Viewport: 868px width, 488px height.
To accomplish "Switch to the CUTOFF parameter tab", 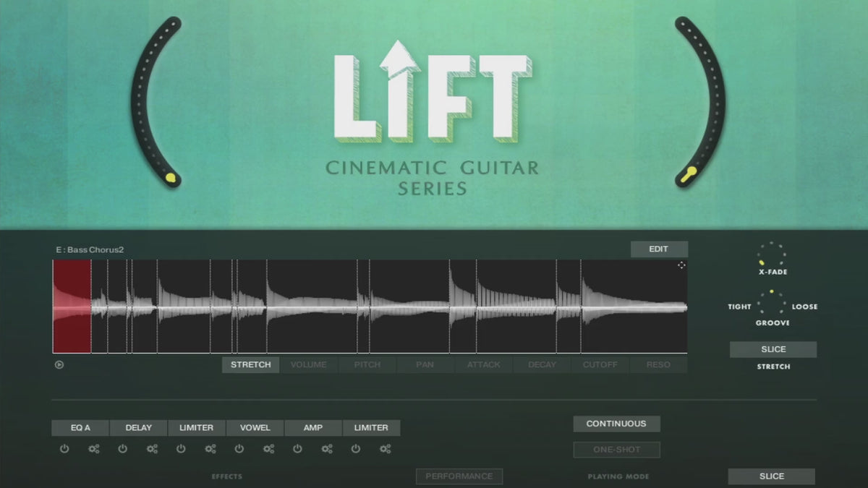I will point(600,365).
